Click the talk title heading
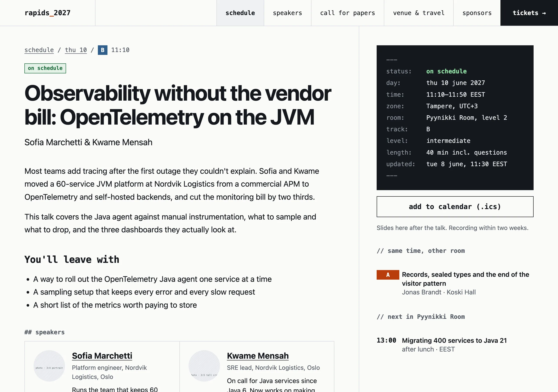 (178, 105)
